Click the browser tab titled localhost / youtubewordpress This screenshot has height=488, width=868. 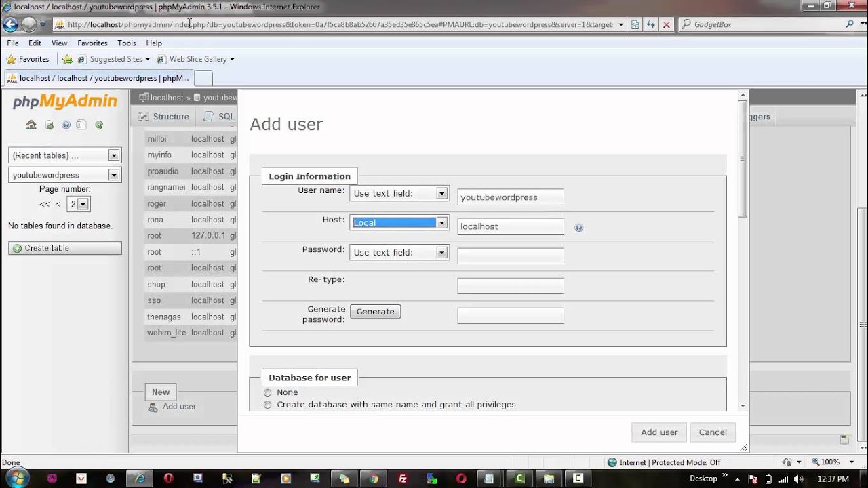pyautogui.click(x=99, y=79)
